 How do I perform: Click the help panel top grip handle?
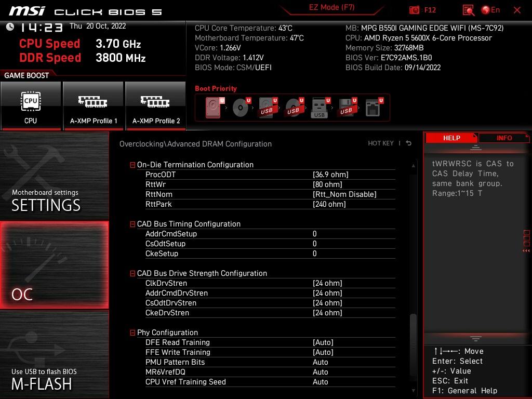(x=476, y=148)
